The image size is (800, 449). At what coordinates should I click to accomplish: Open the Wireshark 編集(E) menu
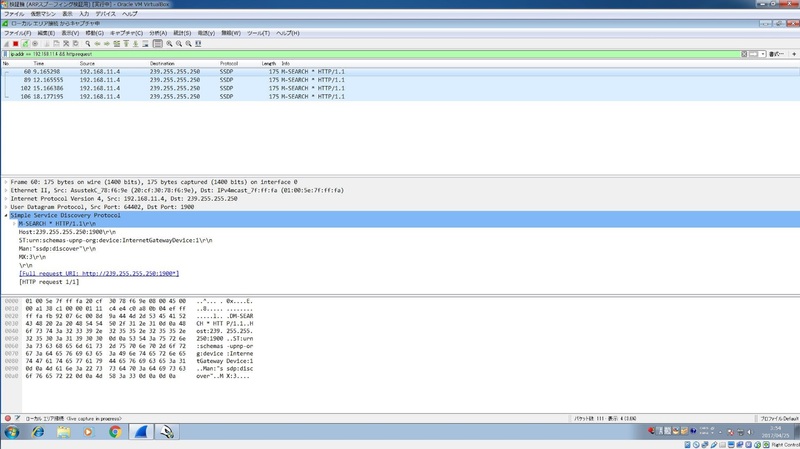46,33
